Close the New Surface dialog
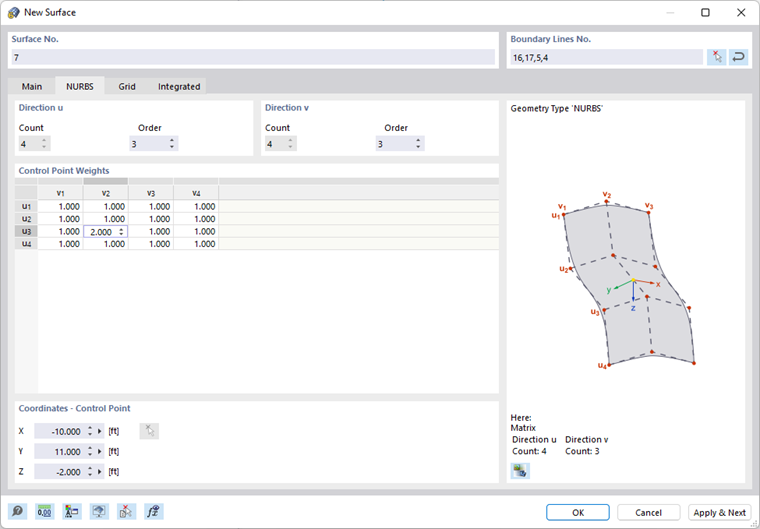This screenshot has height=529, width=760. 741,13
